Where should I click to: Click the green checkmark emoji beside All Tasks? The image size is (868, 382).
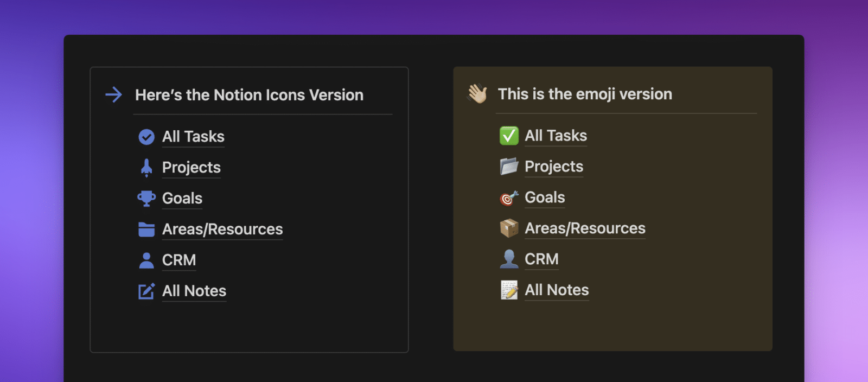pos(509,136)
